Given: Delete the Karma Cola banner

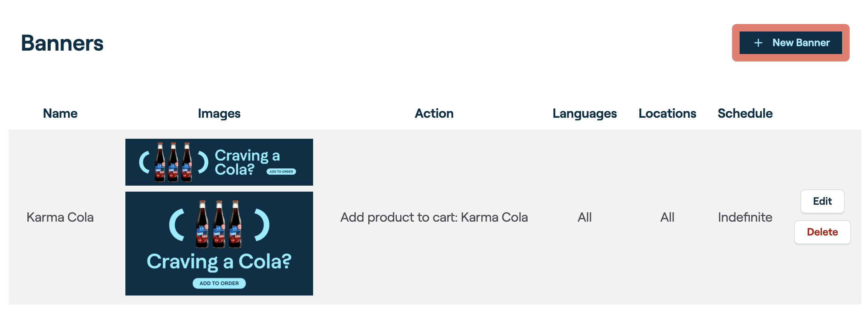Looking at the screenshot, I should pyautogui.click(x=822, y=232).
